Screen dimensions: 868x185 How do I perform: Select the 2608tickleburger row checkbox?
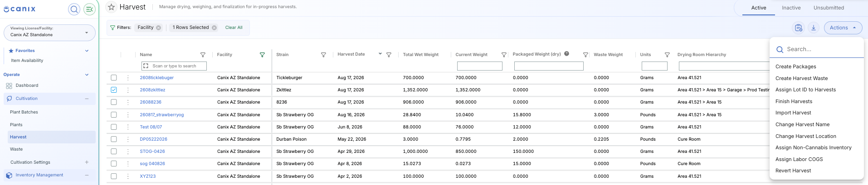tap(114, 78)
